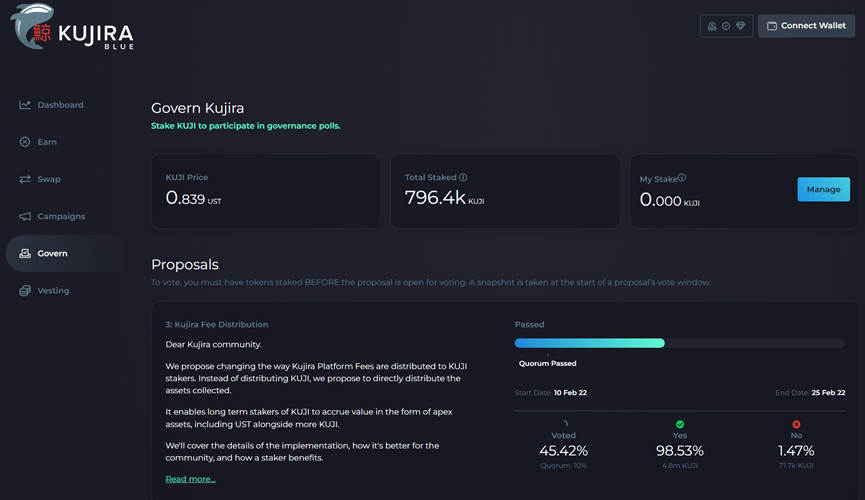Screen dimensions: 865x500
Task: Select the Govern menu item
Action: tap(65, 253)
